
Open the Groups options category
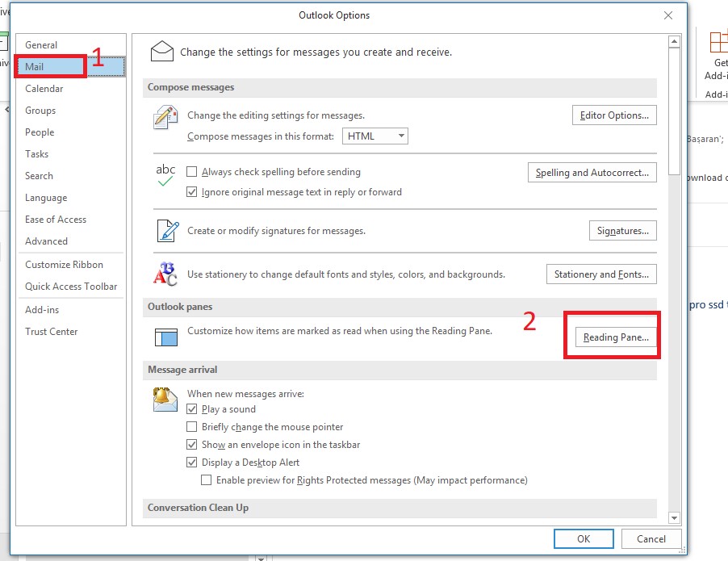click(x=71, y=110)
